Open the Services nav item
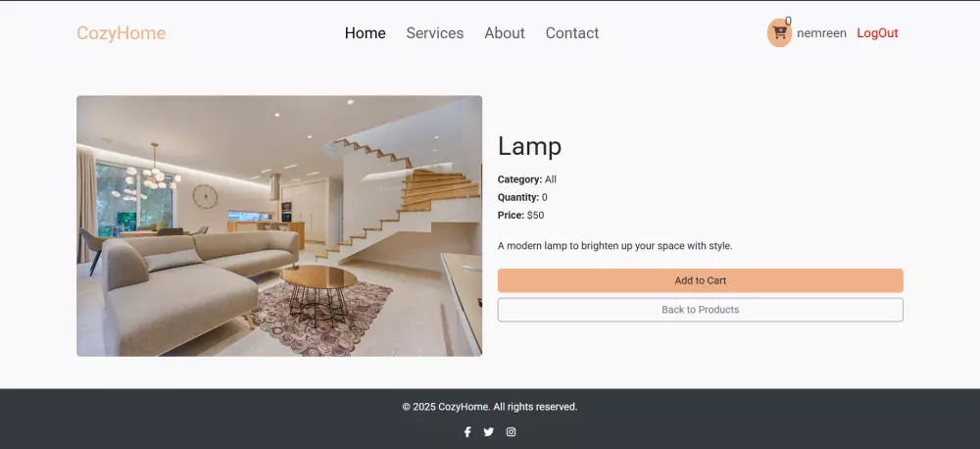The height and width of the screenshot is (449, 980). (435, 33)
